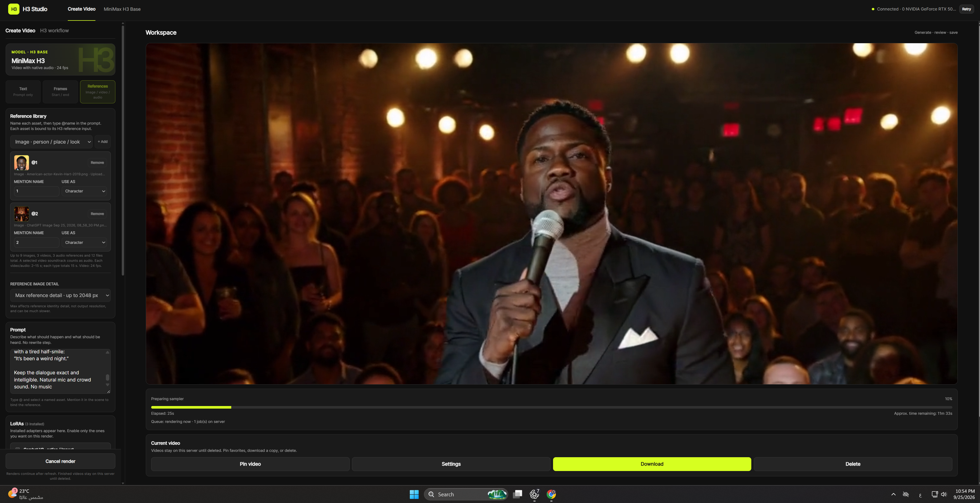Select the References image/video/audio mode
This screenshot has width=980, height=503.
98,92
